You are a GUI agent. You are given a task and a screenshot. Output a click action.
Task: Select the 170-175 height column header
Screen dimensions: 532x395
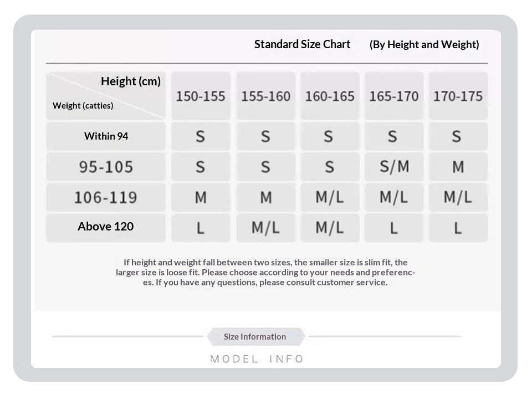pyautogui.click(x=458, y=96)
